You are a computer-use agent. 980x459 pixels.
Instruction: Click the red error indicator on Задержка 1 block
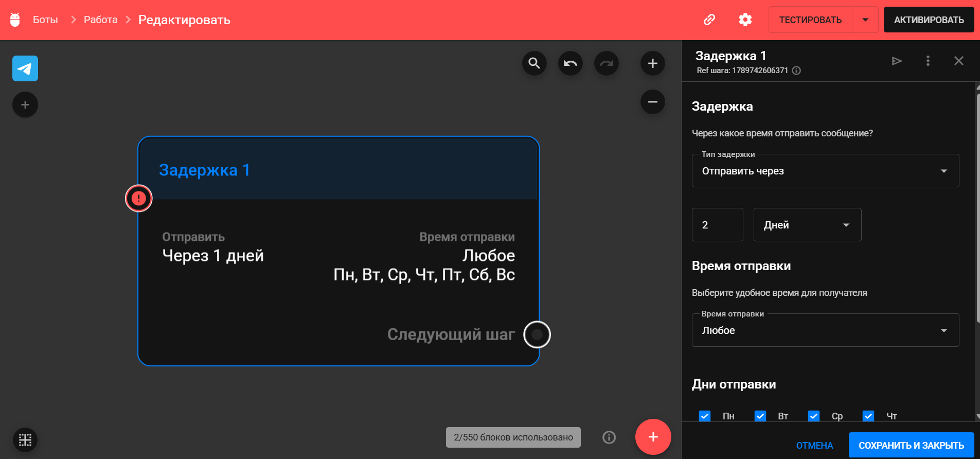click(x=139, y=198)
